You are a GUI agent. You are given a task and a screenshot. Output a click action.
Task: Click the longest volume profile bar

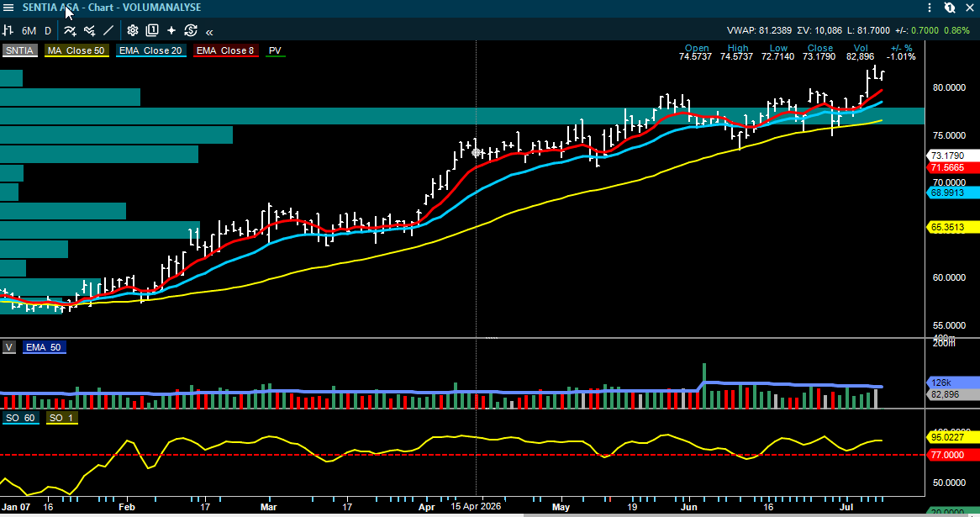462,116
